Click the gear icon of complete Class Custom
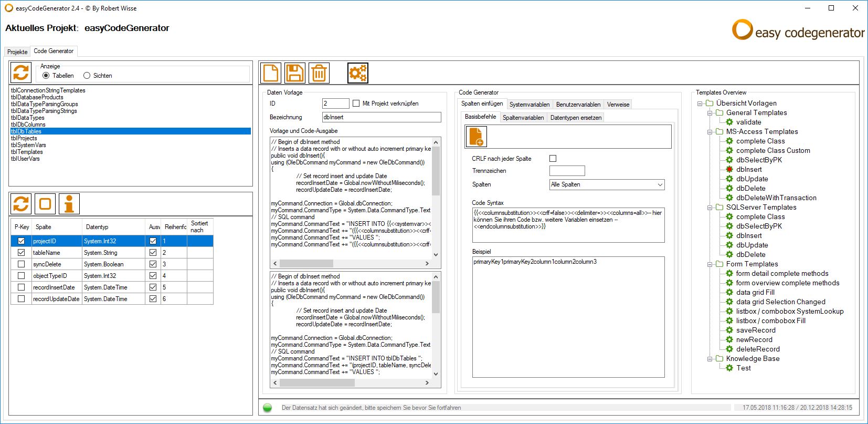The height and width of the screenshot is (424, 868). [729, 150]
